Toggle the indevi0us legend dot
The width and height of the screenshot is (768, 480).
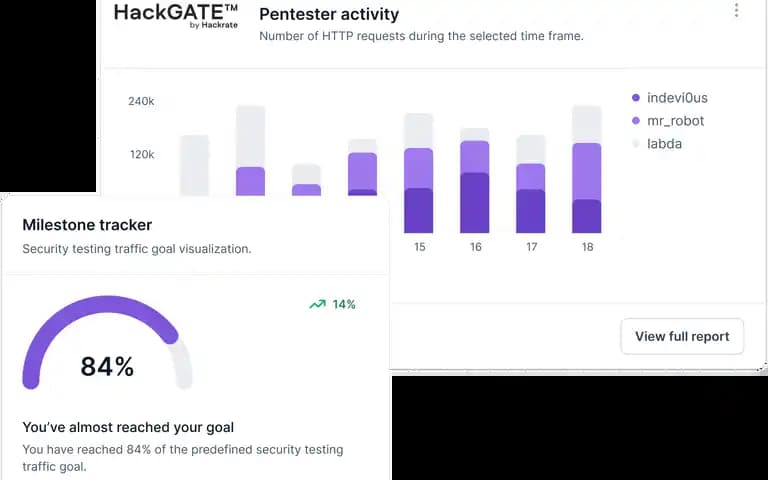pyautogui.click(x=636, y=97)
